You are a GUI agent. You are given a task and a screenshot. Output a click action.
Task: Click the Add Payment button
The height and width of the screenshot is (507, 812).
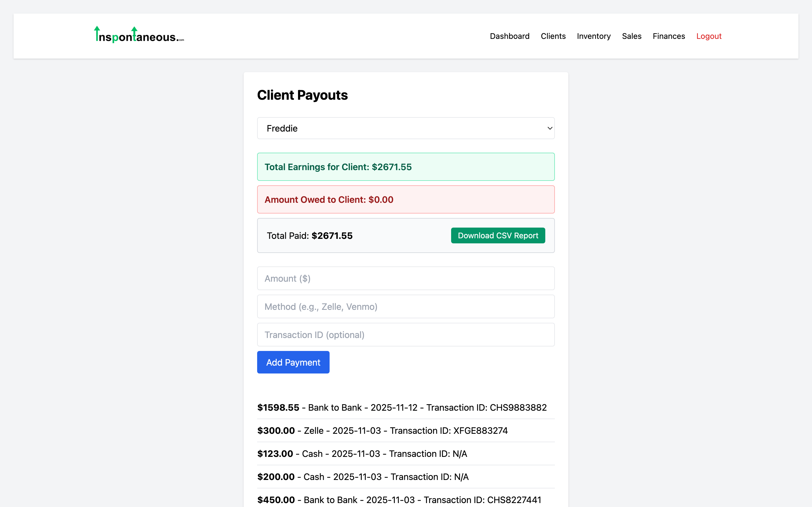pyautogui.click(x=293, y=362)
